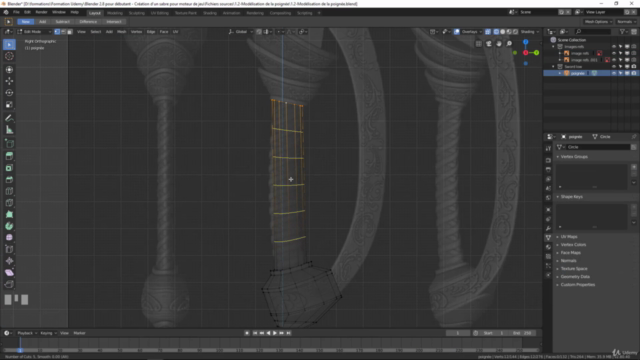640x360 pixels.
Task: Expand the poignée object in outliner
Action: pos(560,73)
